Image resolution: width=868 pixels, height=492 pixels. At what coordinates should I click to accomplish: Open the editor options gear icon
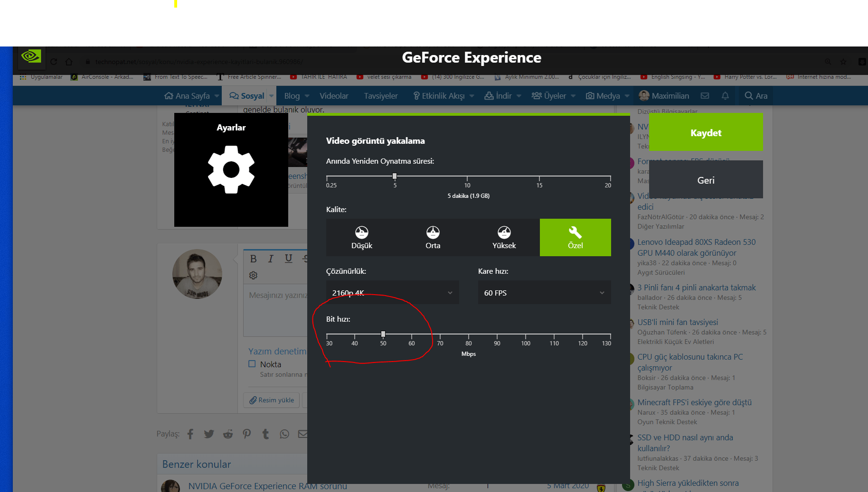254,275
